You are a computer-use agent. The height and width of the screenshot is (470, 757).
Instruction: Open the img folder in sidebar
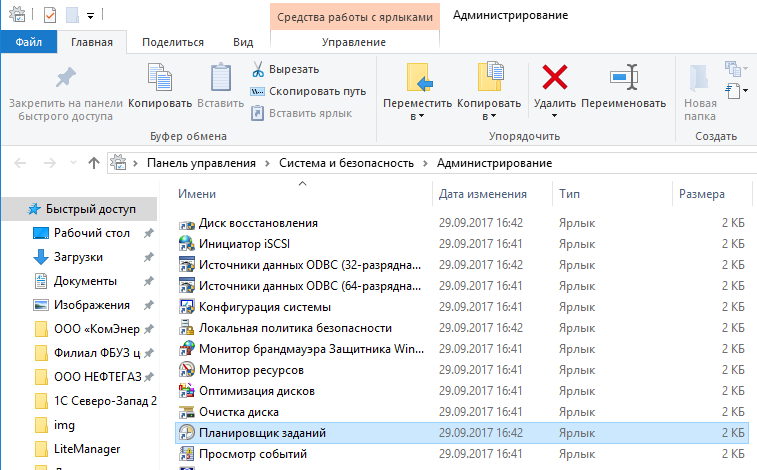(64, 425)
